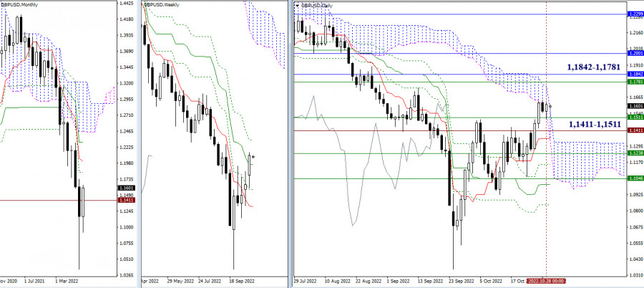Open the dropdown arrow beside GBPUSD,Daily title

298,5
